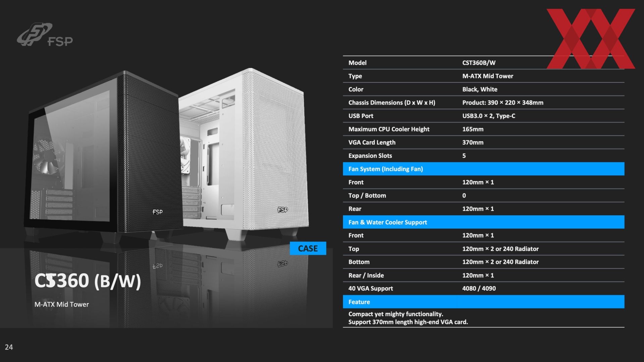The height and width of the screenshot is (362, 644).
Task: Click the Rear / Inside label
Action: [366, 275]
